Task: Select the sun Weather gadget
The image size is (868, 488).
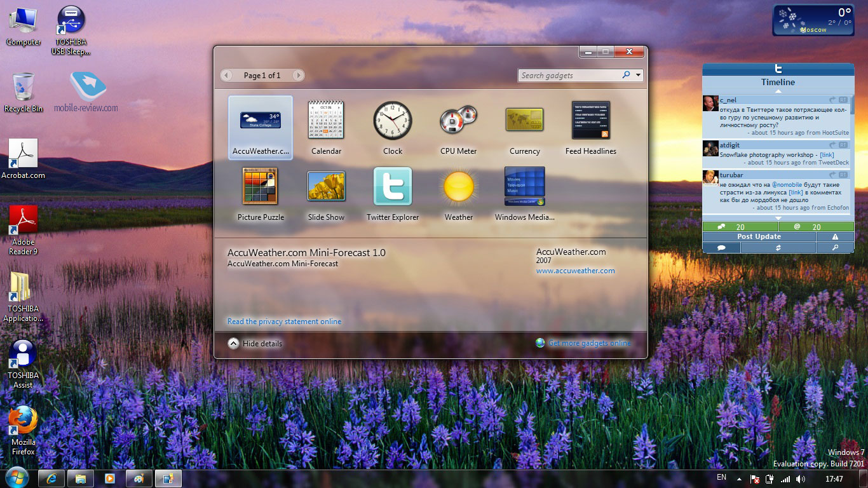Action: (x=459, y=194)
